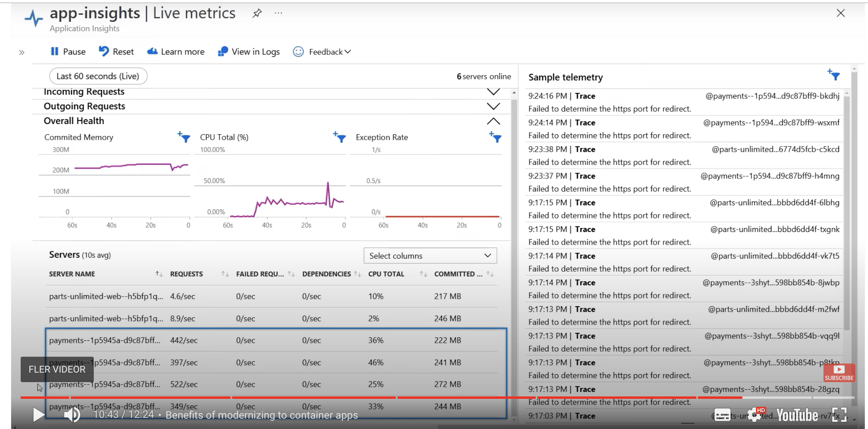Image resolution: width=868 pixels, height=429 pixels.
Task: Toggle sort on the REQUESTS column
Action: point(225,274)
